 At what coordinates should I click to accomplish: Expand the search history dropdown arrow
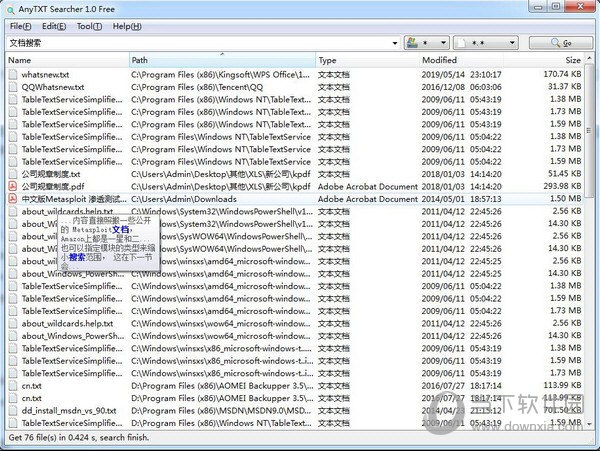tap(395, 43)
